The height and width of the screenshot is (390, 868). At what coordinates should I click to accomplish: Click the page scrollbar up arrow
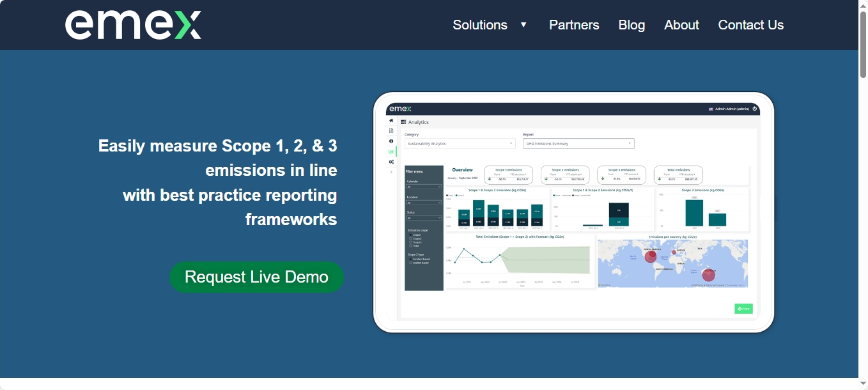pyautogui.click(x=863, y=5)
